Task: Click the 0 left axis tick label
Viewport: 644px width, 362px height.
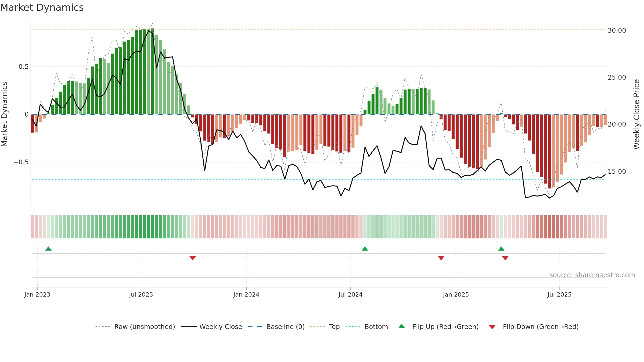Action: [x=27, y=114]
